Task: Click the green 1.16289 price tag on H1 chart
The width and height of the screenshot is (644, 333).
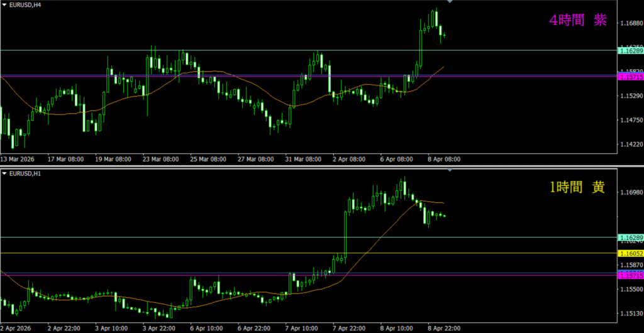Action: [630, 237]
